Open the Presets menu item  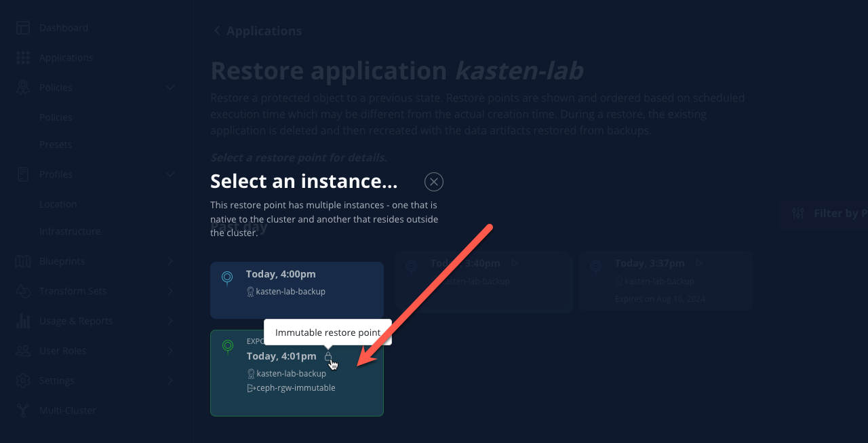point(56,145)
